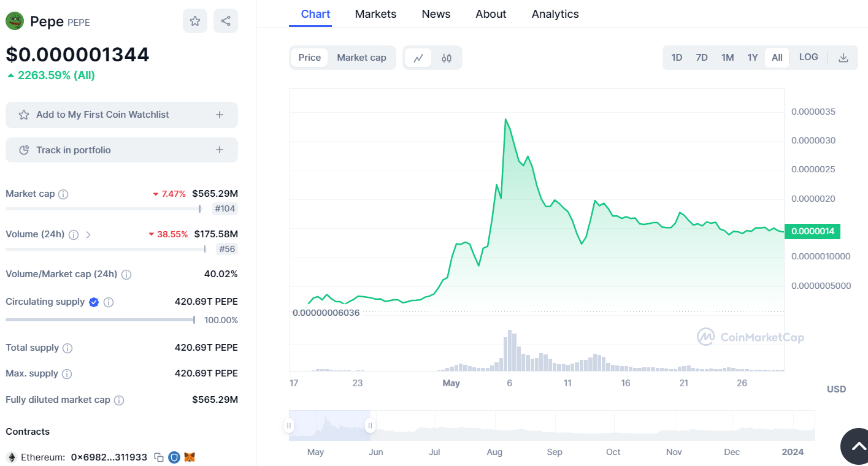Click the PEPE ticker symbol label

point(79,22)
